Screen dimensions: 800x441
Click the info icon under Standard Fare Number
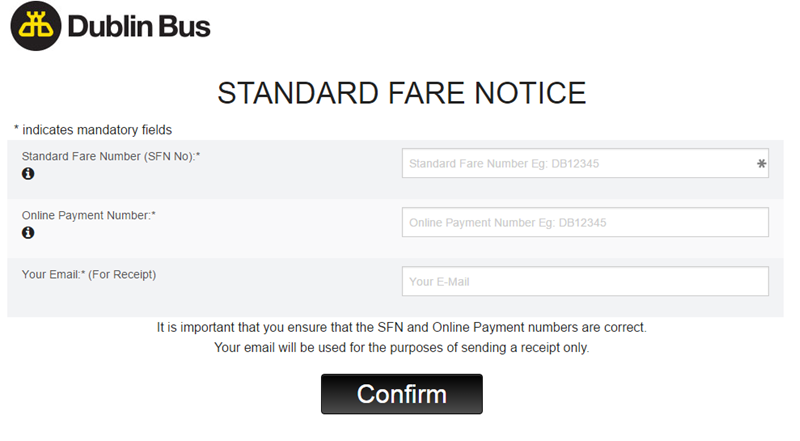tap(28, 174)
